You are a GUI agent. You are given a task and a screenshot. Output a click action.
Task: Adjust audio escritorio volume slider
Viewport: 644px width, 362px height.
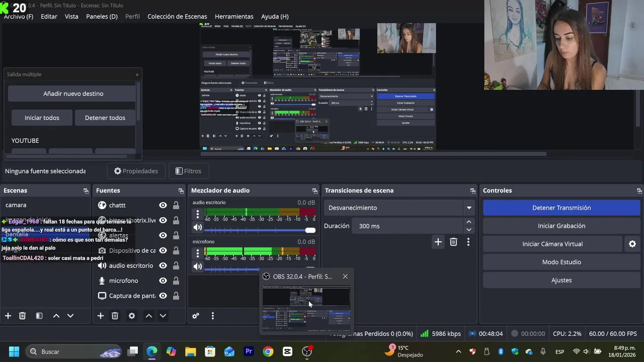click(260, 230)
